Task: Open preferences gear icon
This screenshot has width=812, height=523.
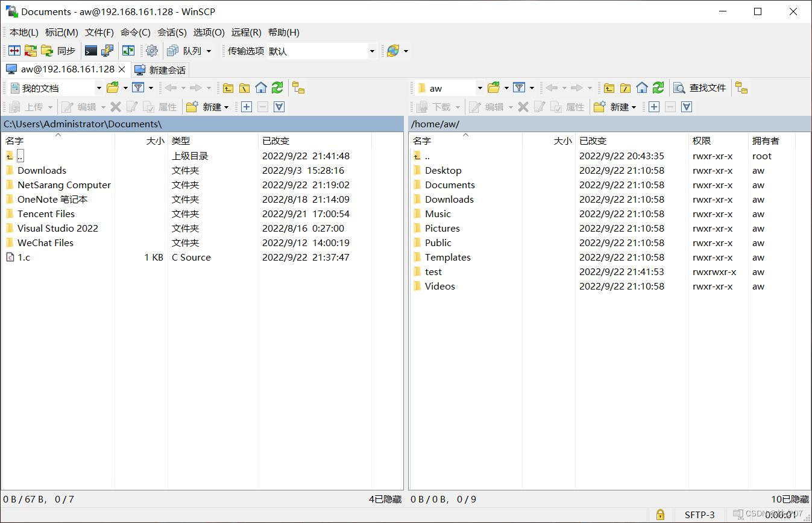Action: pos(152,51)
